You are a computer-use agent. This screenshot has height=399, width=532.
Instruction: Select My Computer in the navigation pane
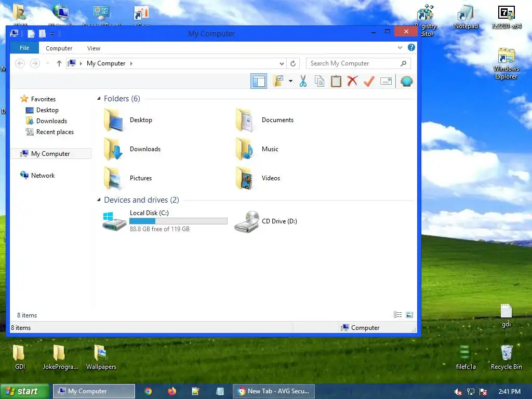coord(50,154)
